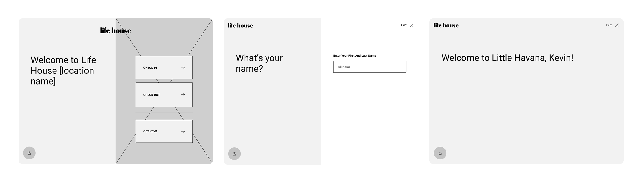Click 'What's your name?' heading
This screenshot has width=644, height=183.
pyautogui.click(x=259, y=63)
